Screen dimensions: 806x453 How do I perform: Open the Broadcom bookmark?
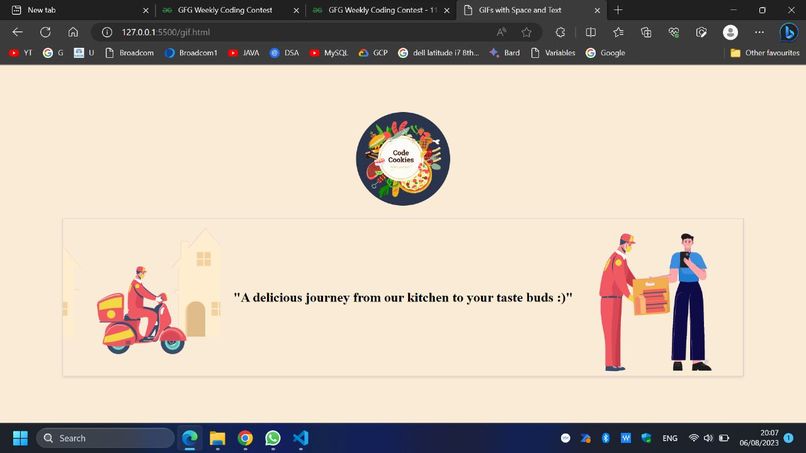[129, 52]
